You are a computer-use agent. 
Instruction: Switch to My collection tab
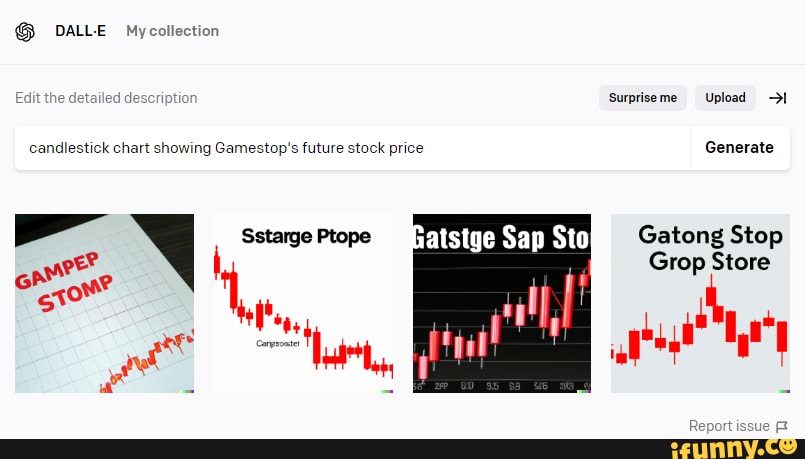pos(172,31)
